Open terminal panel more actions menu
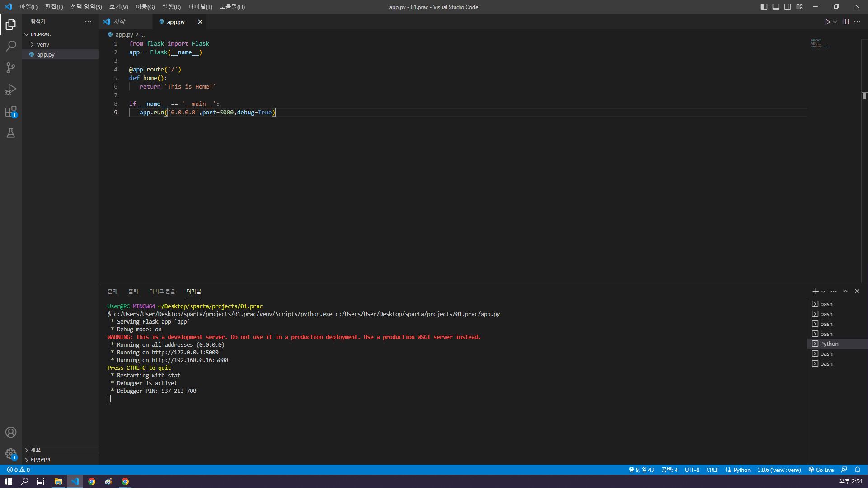The width and height of the screenshot is (868, 490). pyautogui.click(x=834, y=292)
